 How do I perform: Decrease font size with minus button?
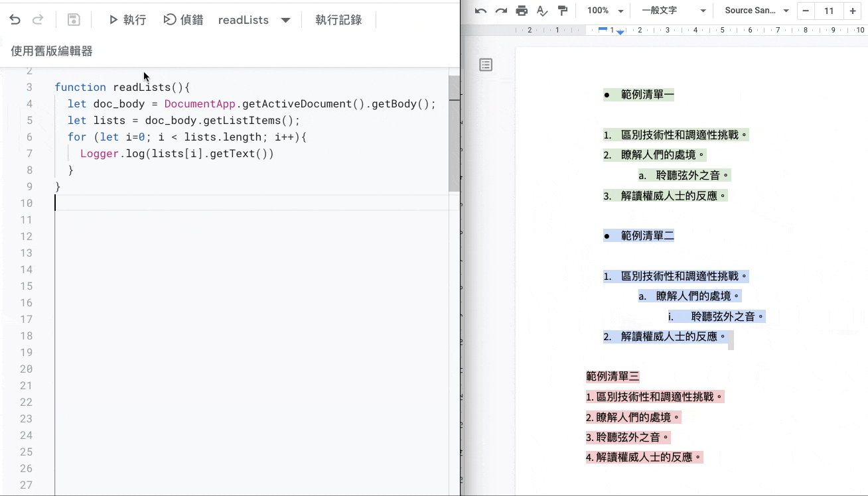[806, 11]
